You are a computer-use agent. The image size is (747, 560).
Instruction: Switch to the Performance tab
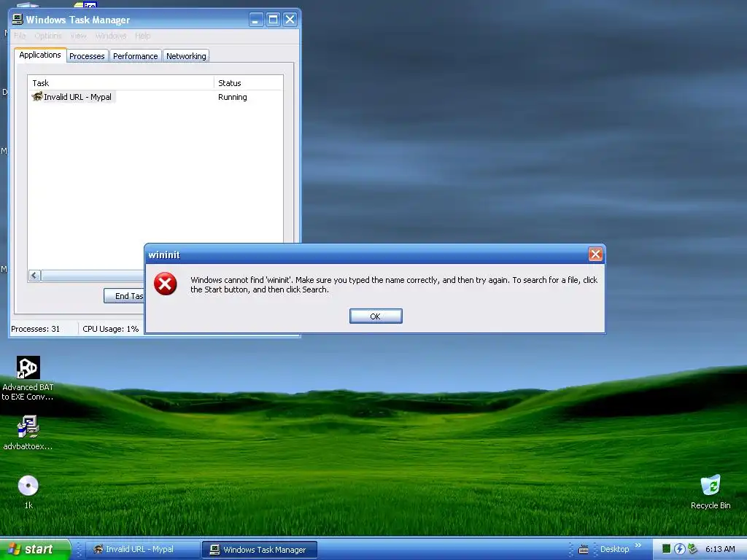coord(135,56)
